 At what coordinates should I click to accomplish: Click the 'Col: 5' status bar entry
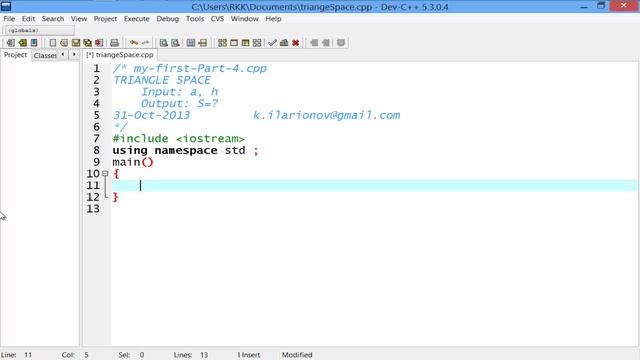pyautogui.click(x=75, y=355)
